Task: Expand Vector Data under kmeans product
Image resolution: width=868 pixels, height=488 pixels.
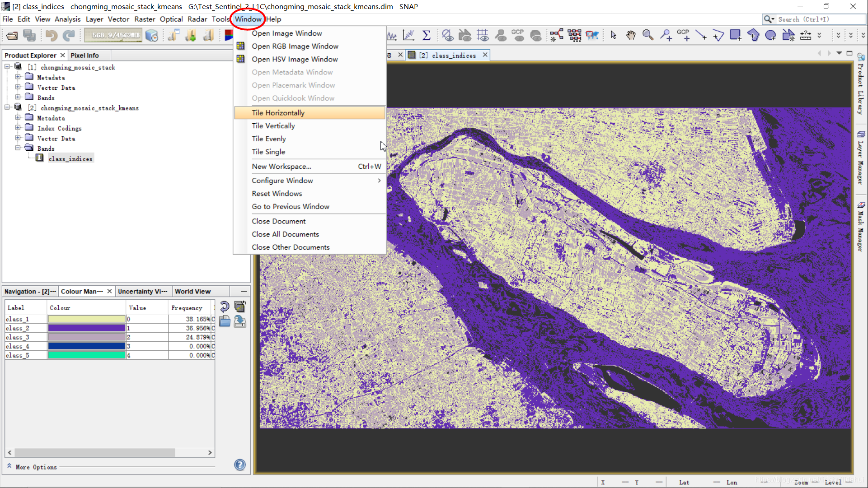Action: point(18,138)
